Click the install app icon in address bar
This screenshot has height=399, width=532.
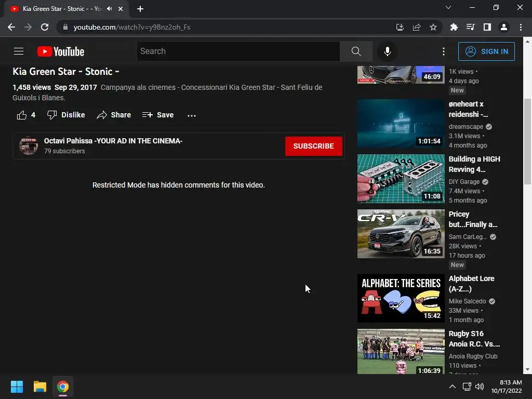click(x=400, y=27)
